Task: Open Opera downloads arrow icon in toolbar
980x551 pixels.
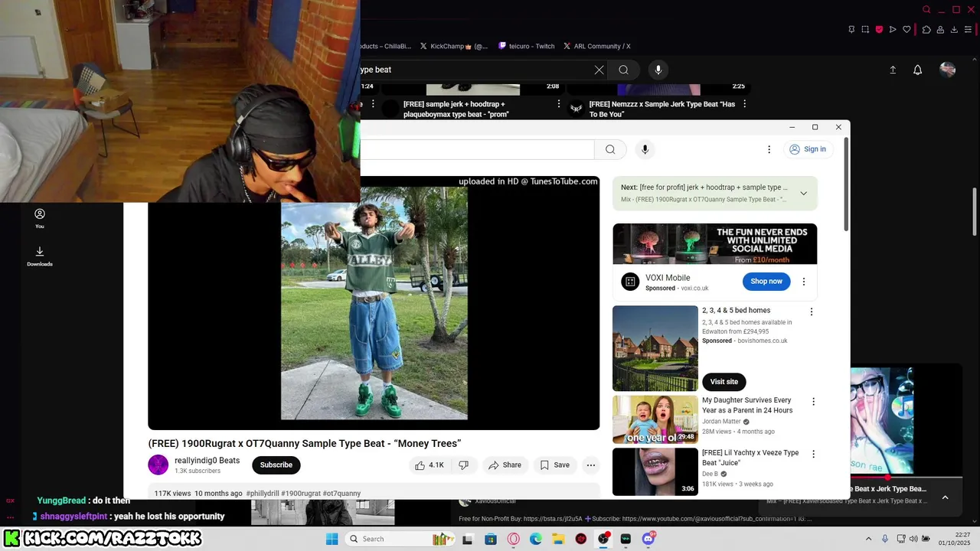Action: [x=954, y=29]
